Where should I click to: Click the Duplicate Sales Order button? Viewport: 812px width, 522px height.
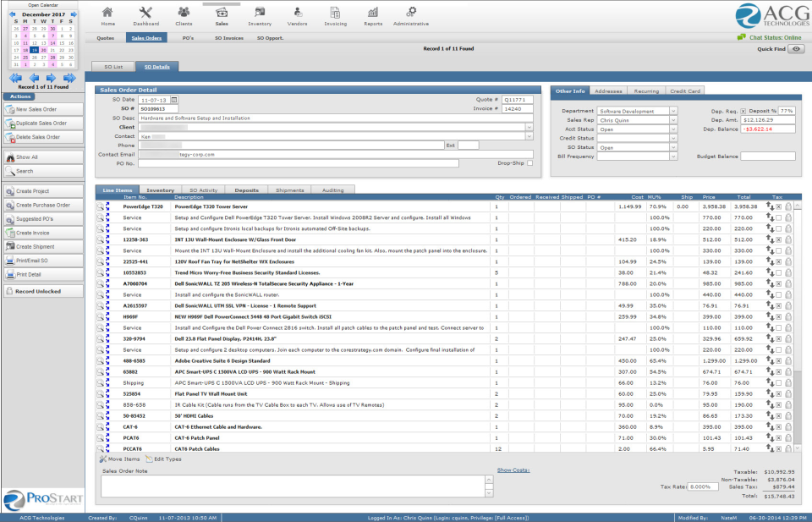pos(43,124)
